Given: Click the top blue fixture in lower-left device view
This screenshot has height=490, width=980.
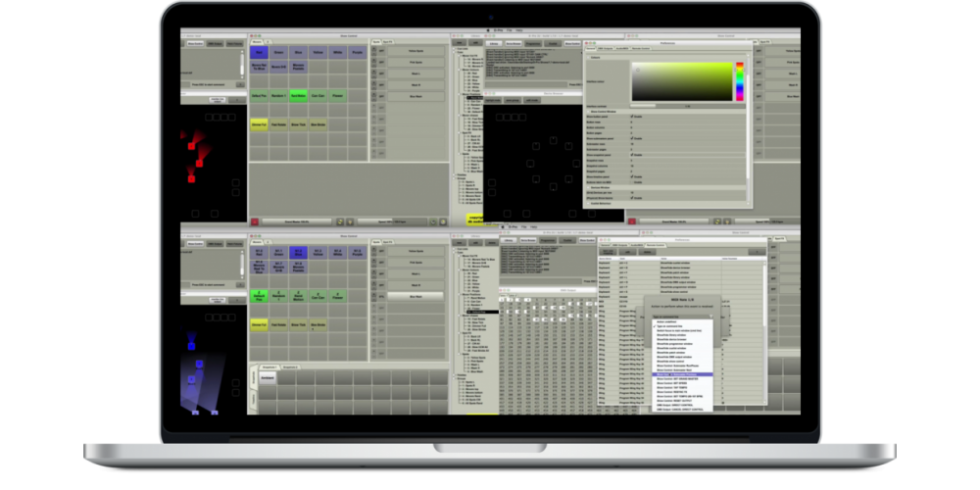Looking at the screenshot, I should point(191,346).
